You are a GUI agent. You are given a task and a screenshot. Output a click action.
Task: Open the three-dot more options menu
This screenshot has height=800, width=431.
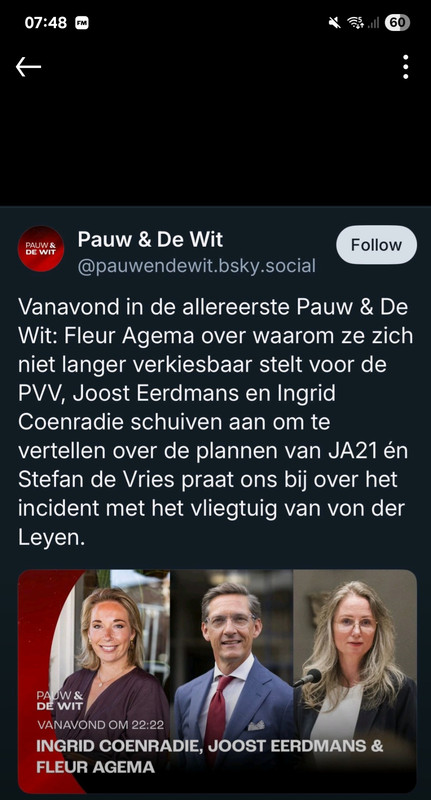pyautogui.click(x=405, y=67)
